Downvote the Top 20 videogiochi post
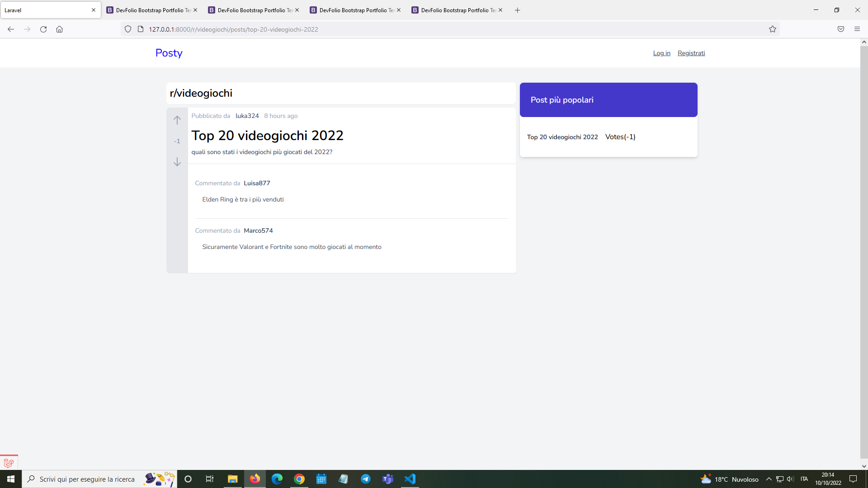This screenshot has width=868, height=488. tap(177, 162)
